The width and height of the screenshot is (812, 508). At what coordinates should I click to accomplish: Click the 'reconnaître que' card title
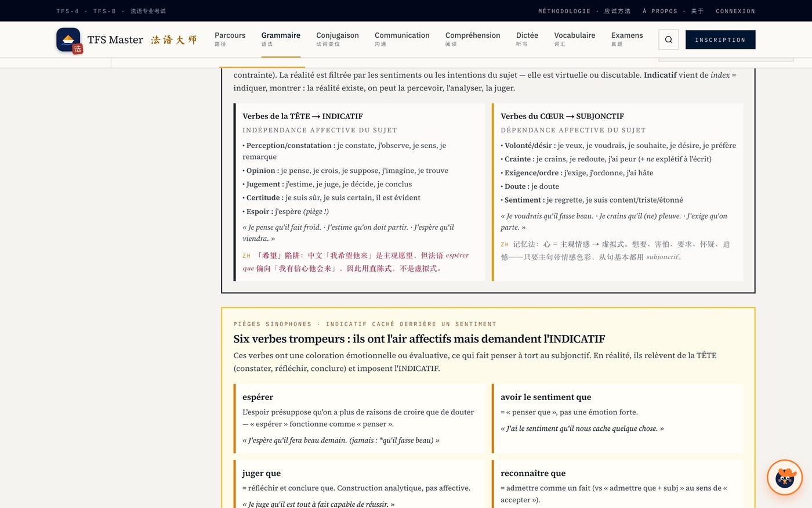click(533, 473)
